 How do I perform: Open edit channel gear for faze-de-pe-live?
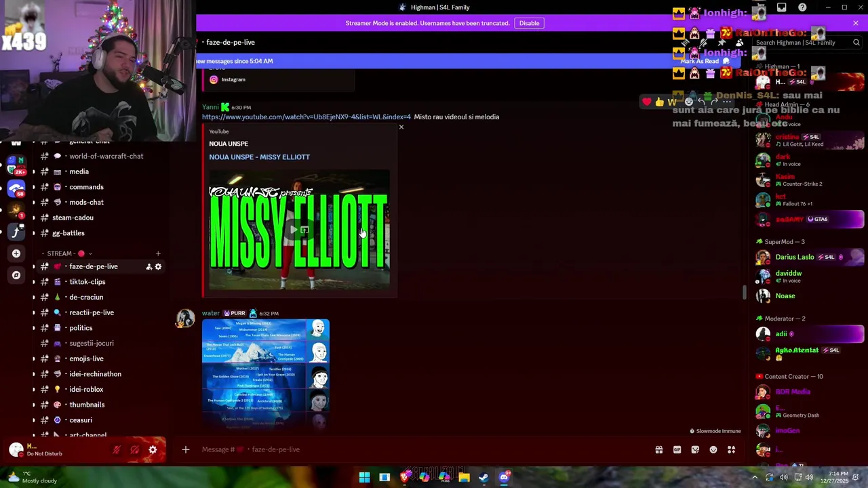(158, 266)
